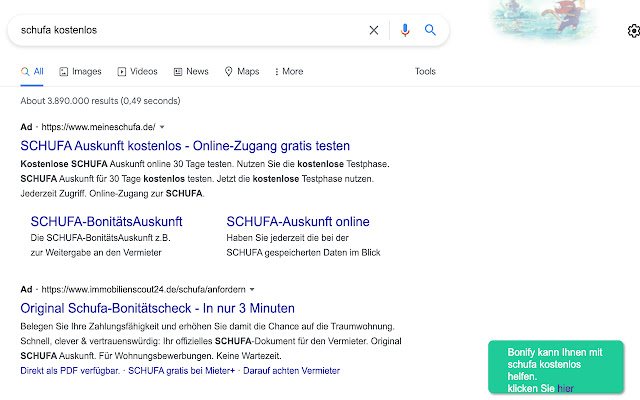Switch to the Images tab
The width and height of the screenshot is (640, 400).
(80, 71)
